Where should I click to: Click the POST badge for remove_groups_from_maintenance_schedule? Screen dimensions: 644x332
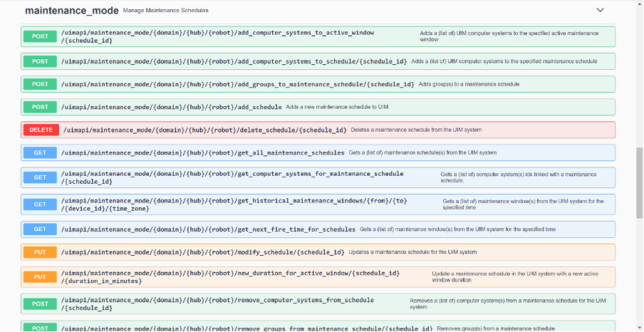pyautogui.click(x=40, y=328)
